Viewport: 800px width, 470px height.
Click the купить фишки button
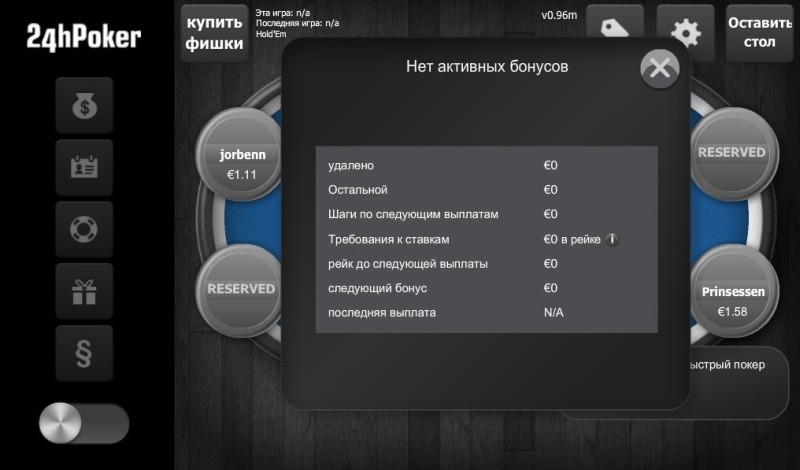point(214,33)
